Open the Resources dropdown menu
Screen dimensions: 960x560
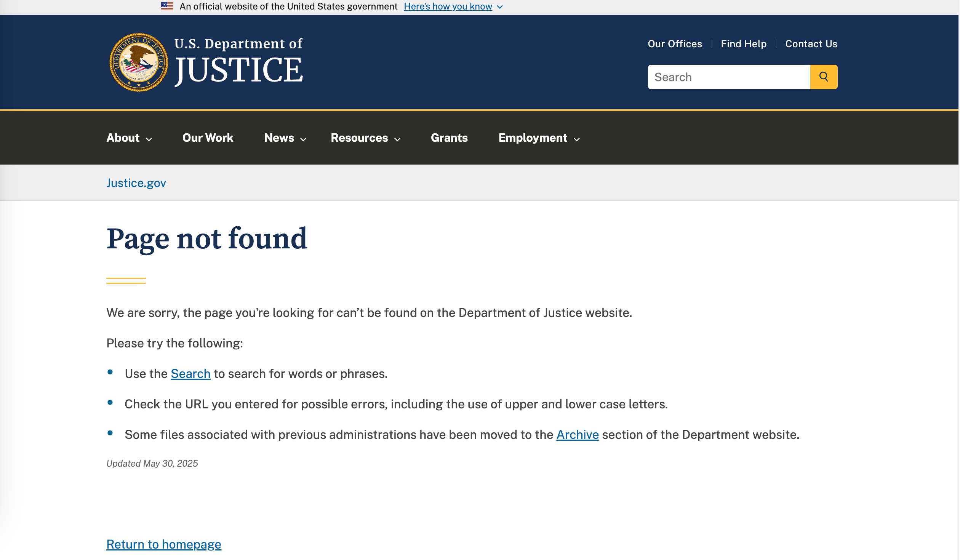365,138
